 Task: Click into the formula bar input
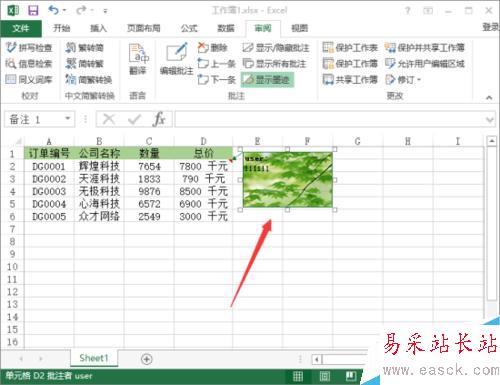click(330, 119)
